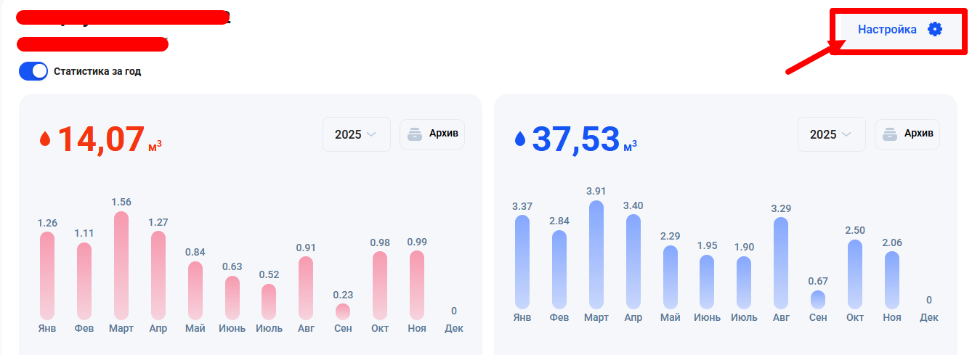The image size is (980, 355).
Task: Select hot water bar with value 0.84
Action: (x=195, y=290)
